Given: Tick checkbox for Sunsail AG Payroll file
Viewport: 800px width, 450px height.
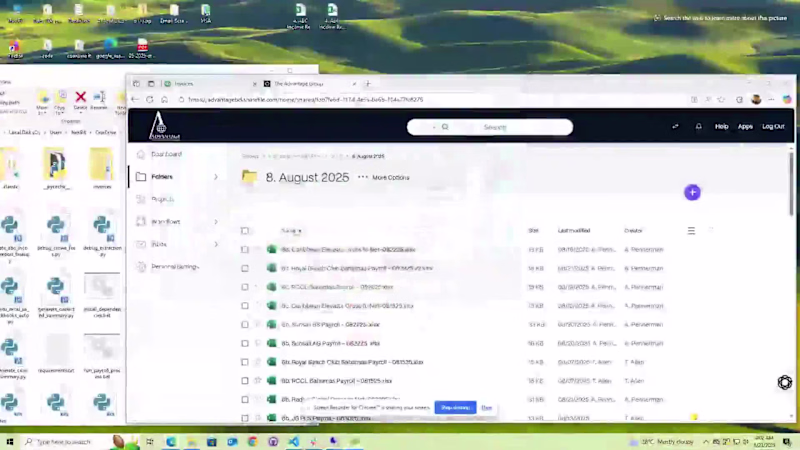Looking at the screenshot, I should click(x=245, y=343).
